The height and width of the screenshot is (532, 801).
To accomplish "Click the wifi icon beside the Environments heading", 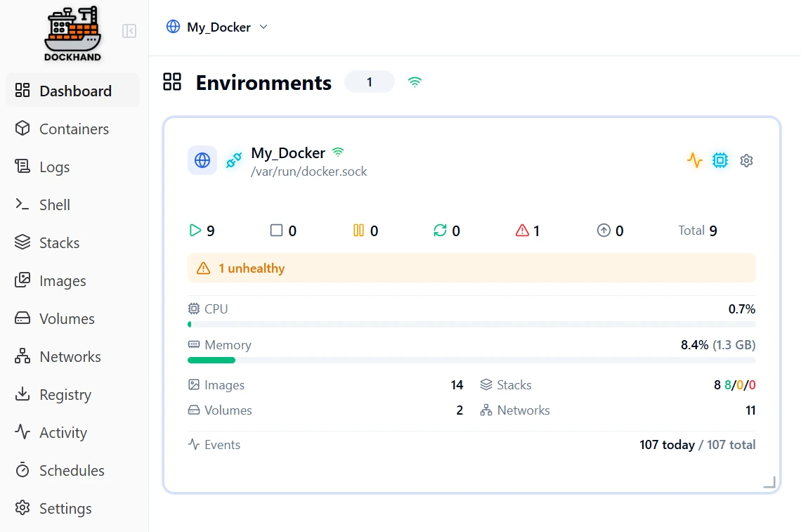I will pyautogui.click(x=415, y=82).
